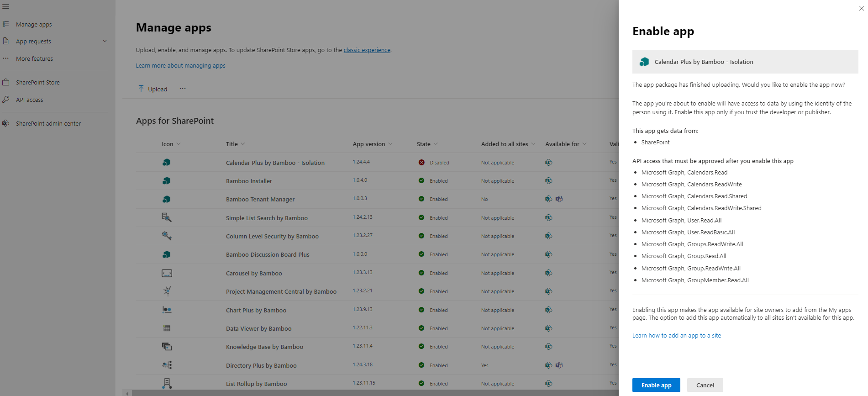
Task: Expand the App requests submenu chevron
Action: pos(105,41)
